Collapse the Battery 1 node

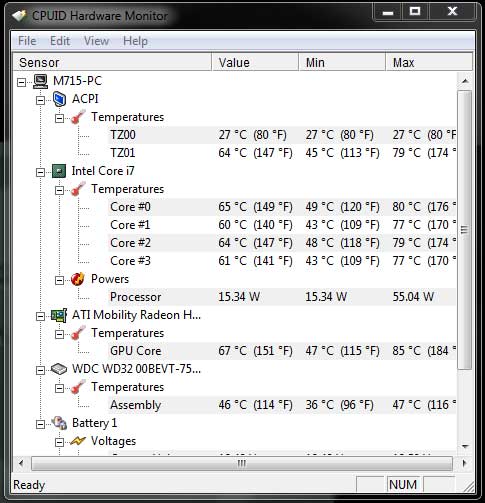[40, 424]
